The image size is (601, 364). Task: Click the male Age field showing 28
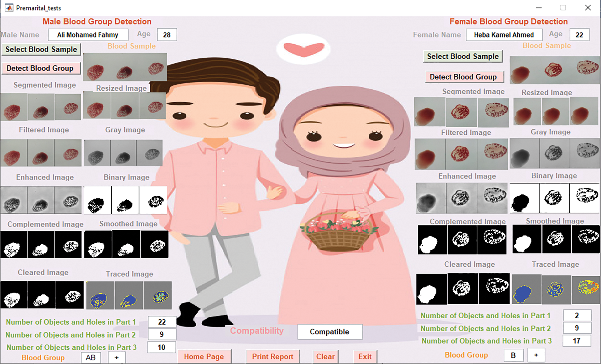tap(167, 35)
